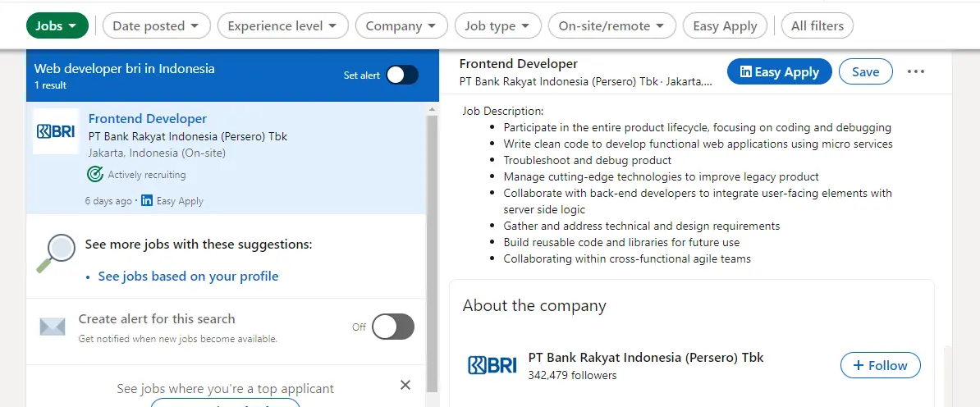Click the envelope alert icon
Image resolution: width=980 pixels, height=407 pixels.
[x=53, y=327]
